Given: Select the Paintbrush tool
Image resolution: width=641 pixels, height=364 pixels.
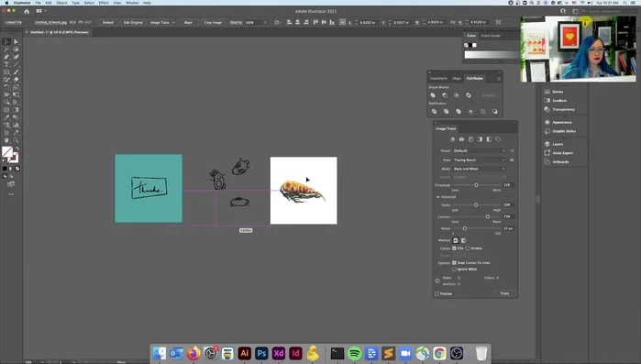Looking at the screenshot, I should coord(16,72).
